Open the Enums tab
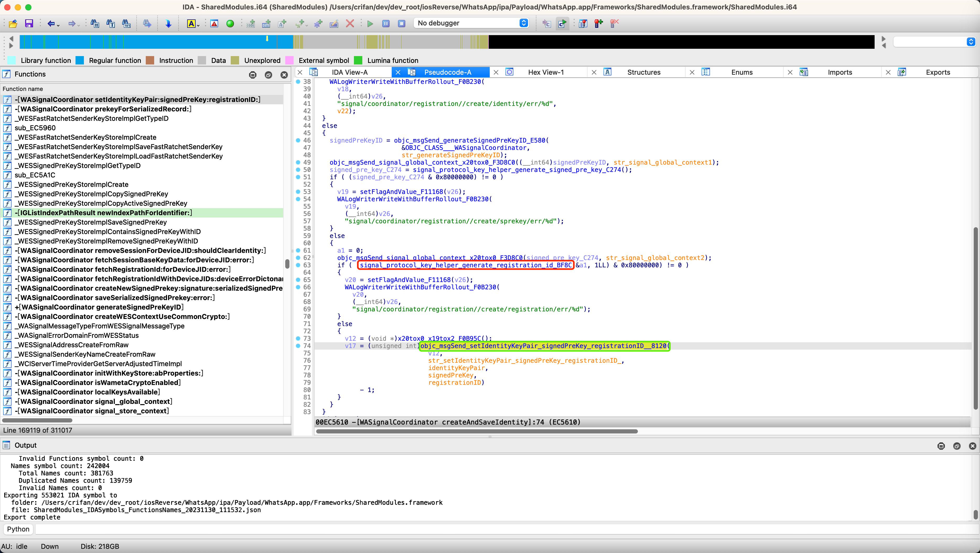This screenshot has height=553, width=980. (x=742, y=72)
